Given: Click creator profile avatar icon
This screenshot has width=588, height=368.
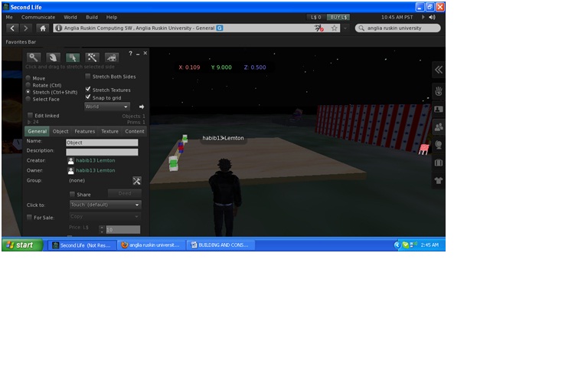Looking at the screenshot, I should 71,161.
